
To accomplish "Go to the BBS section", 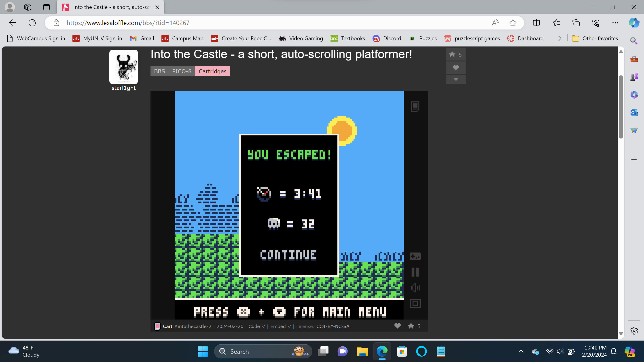I will point(159,71).
